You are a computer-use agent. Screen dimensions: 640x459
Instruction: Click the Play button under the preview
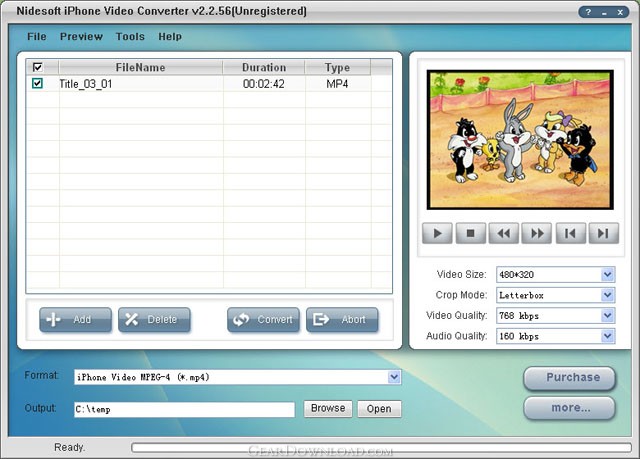point(437,233)
